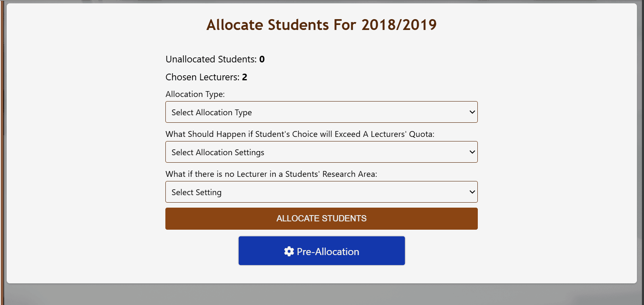
Task: Open the Select Setting dropdown
Action: click(321, 192)
